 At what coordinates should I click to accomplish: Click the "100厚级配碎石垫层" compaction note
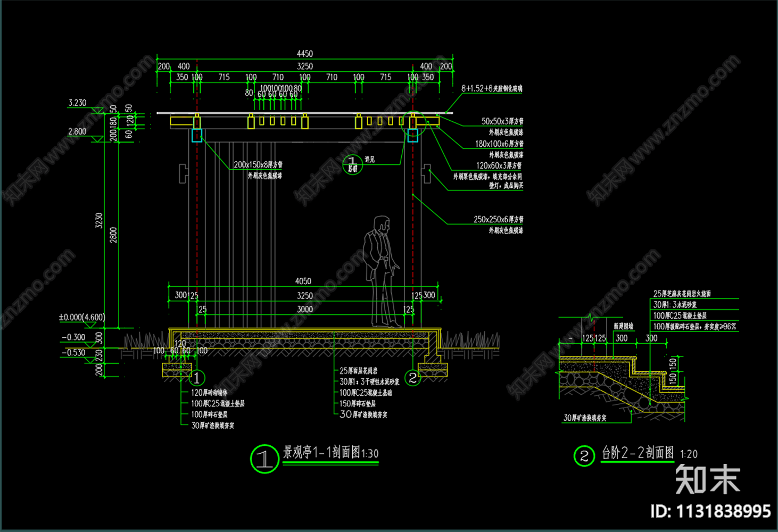point(694,327)
